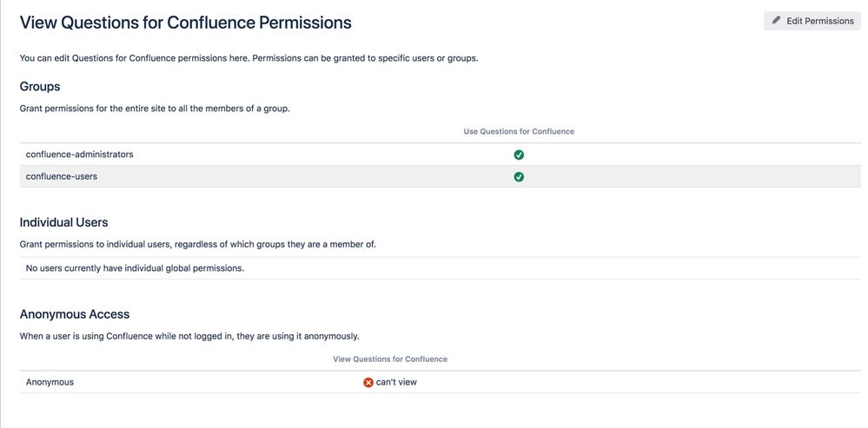Click the No users currently have individual permissions message

click(x=135, y=268)
